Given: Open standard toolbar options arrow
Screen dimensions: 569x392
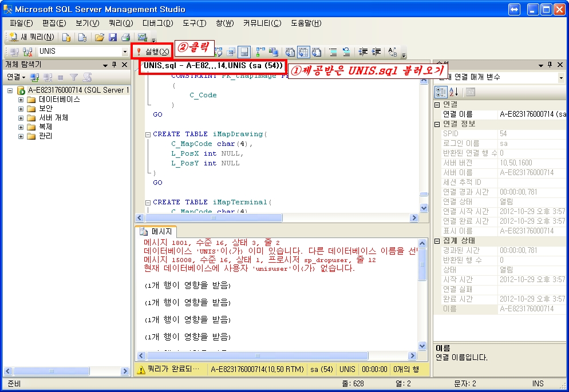Looking at the screenshot, I should click(x=153, y=39).
